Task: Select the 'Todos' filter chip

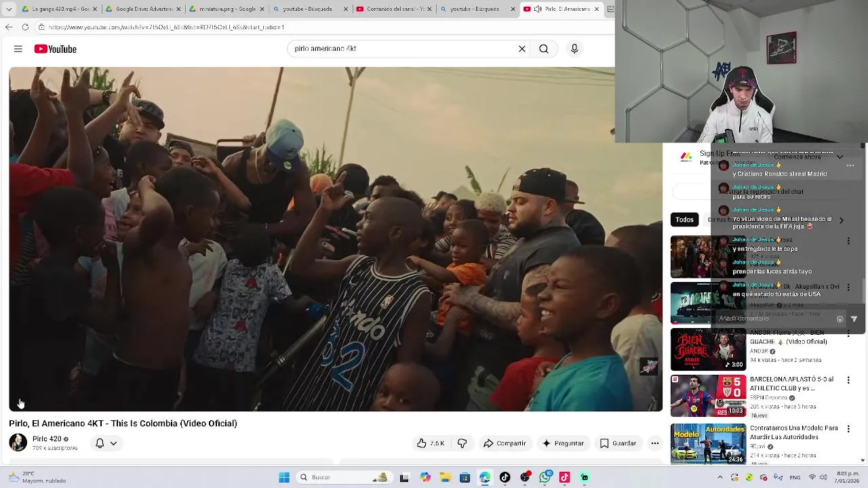Action: (x=684, y=220)
